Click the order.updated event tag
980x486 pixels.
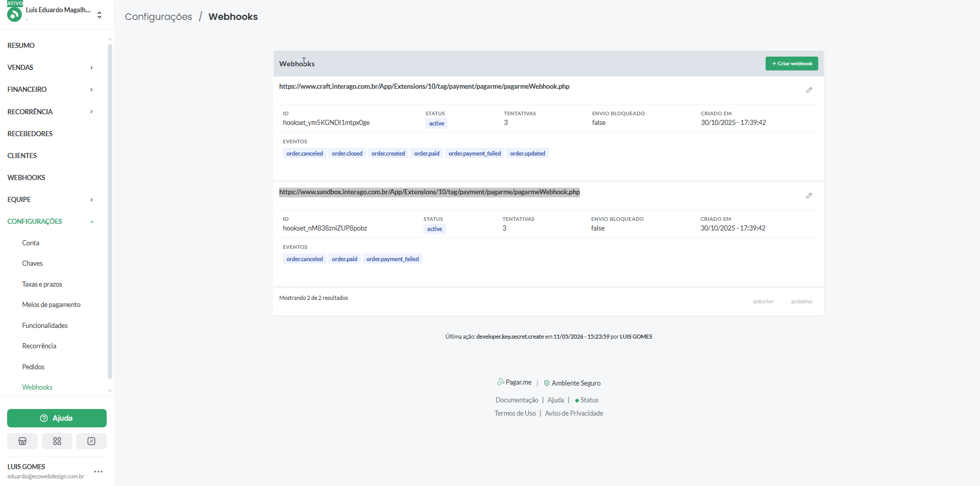527,154
